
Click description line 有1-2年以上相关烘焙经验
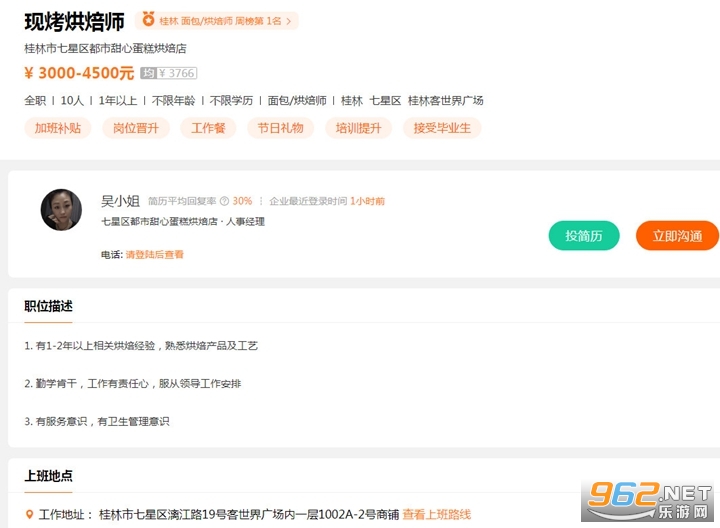(x=141, y=346)
